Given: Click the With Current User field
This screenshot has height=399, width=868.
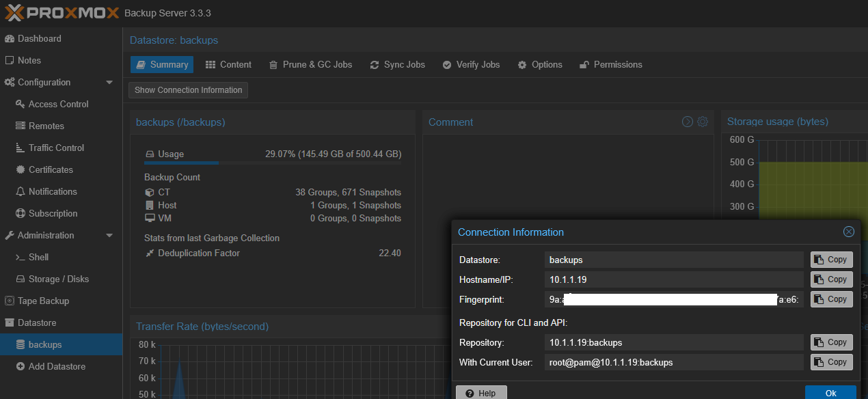Looking at the screenshot, I should [x=674, y=362].
